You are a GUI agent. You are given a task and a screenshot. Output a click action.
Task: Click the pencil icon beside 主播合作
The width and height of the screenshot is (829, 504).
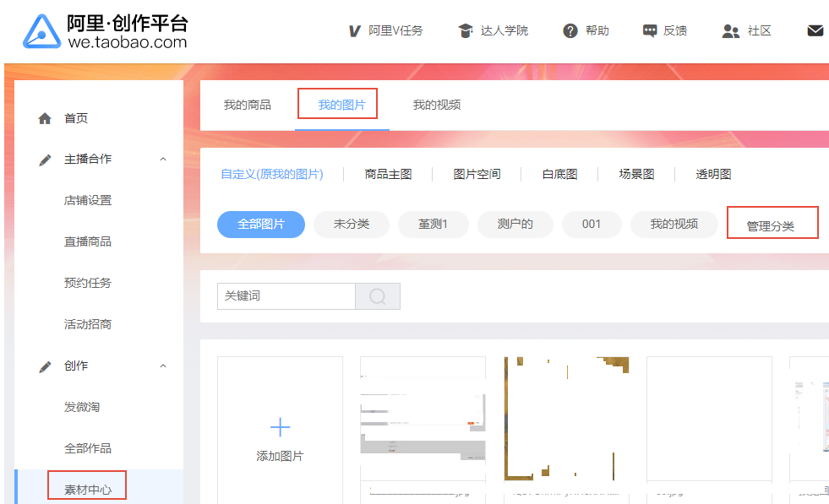tap(45, 160)
